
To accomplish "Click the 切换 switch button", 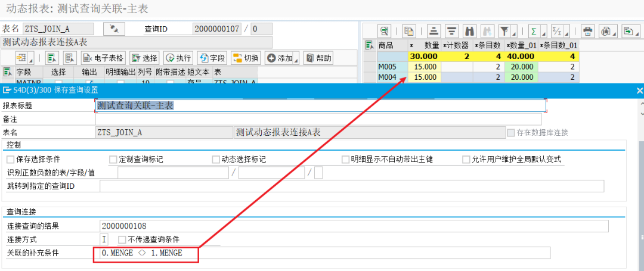I will click(x=246, y=58).
